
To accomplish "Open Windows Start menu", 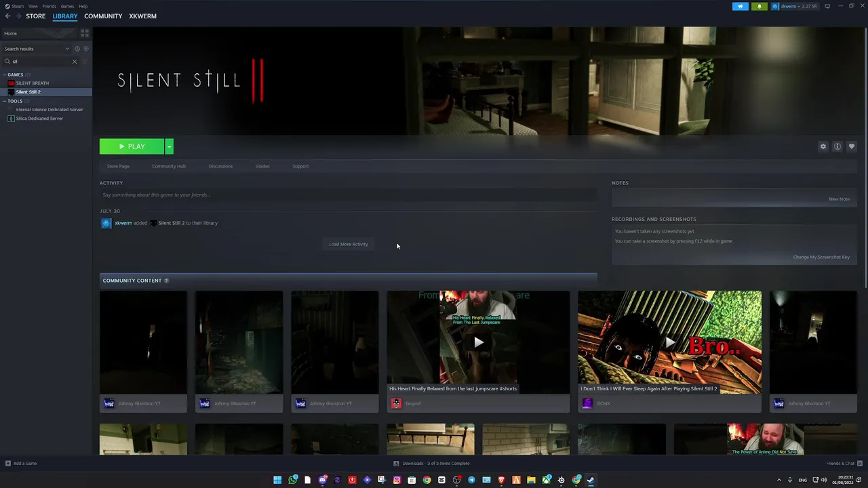I will [x=277, y=480].
